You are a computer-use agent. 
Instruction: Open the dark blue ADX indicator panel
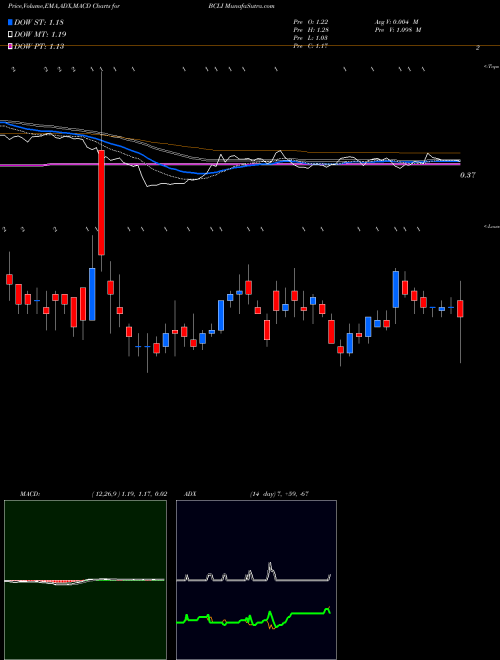point(256,580)
